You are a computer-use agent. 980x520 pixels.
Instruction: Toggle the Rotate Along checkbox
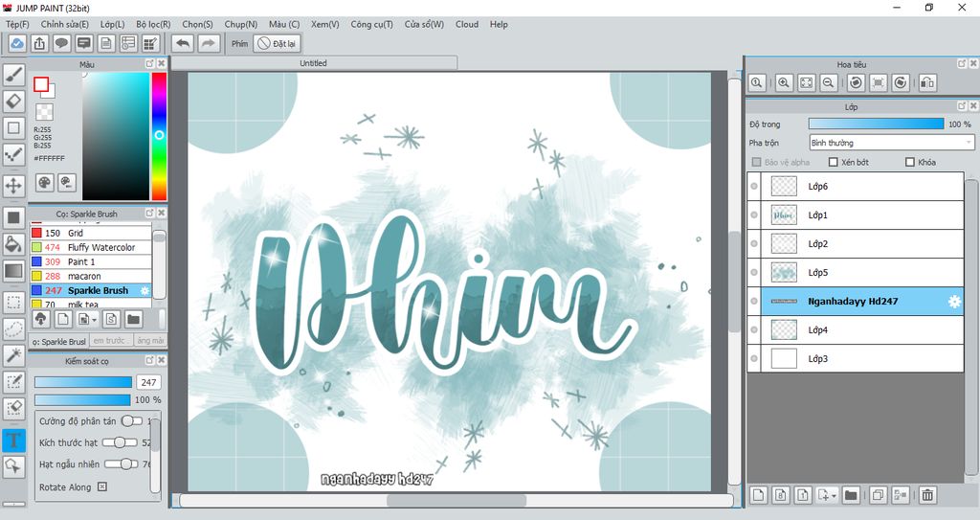pyautogui.click(x=102, y=486)
